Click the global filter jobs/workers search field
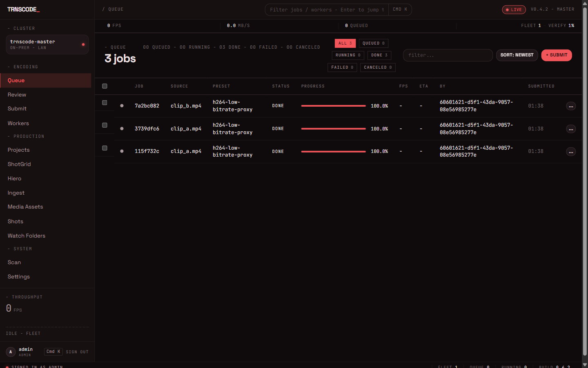The height and width of the screenshot is (368, 588). pos(327,10)
